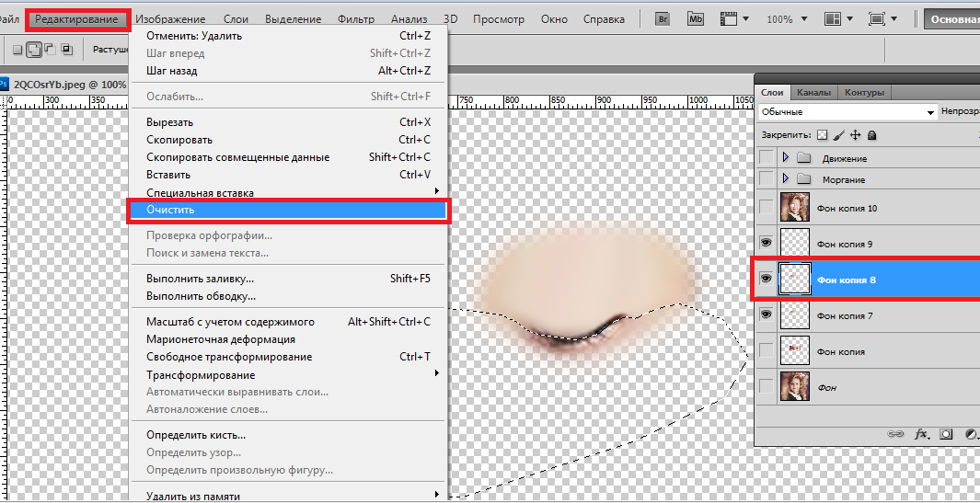Open the Screen Mode dropdown arrow
This screenshot has height=503, width=980.
(x=894, y=18)
